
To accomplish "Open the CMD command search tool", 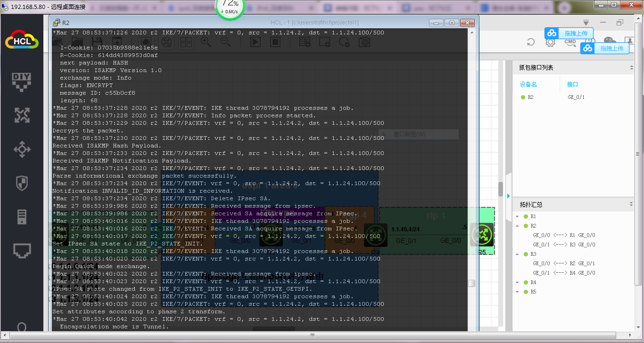I will click(570, 42).
